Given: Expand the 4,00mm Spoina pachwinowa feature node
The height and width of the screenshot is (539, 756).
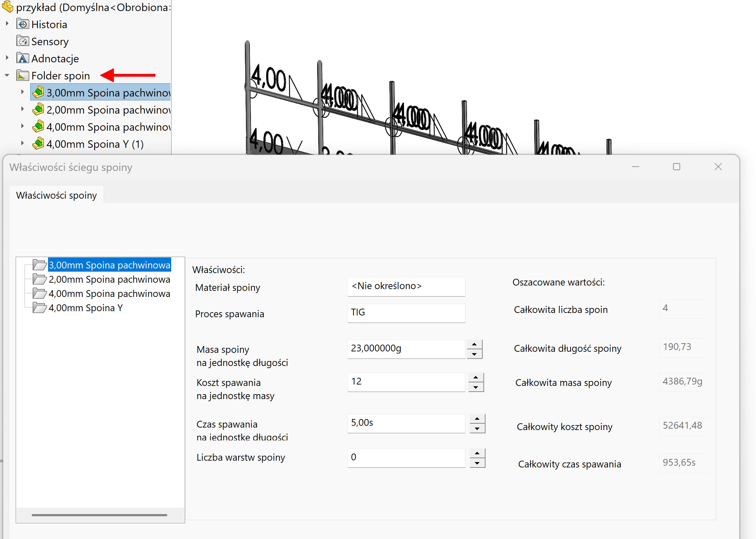Looking at the screenshot, I should [22, 126].
